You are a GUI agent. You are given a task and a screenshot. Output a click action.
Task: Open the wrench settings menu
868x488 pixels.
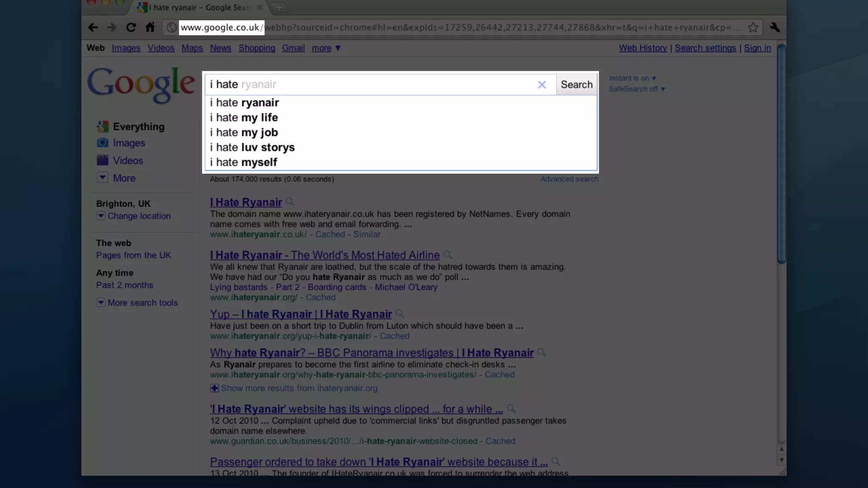coord(774,28)
